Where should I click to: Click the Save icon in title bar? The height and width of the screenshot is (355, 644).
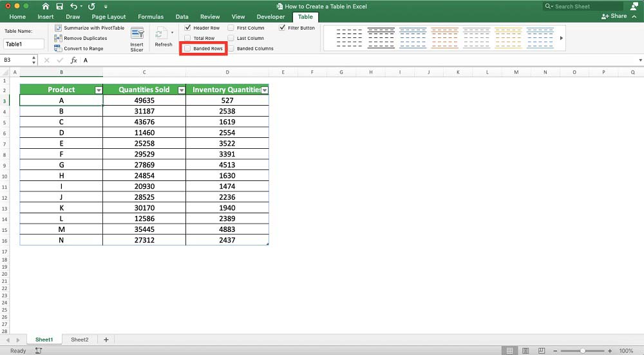[x=59, y=6]
